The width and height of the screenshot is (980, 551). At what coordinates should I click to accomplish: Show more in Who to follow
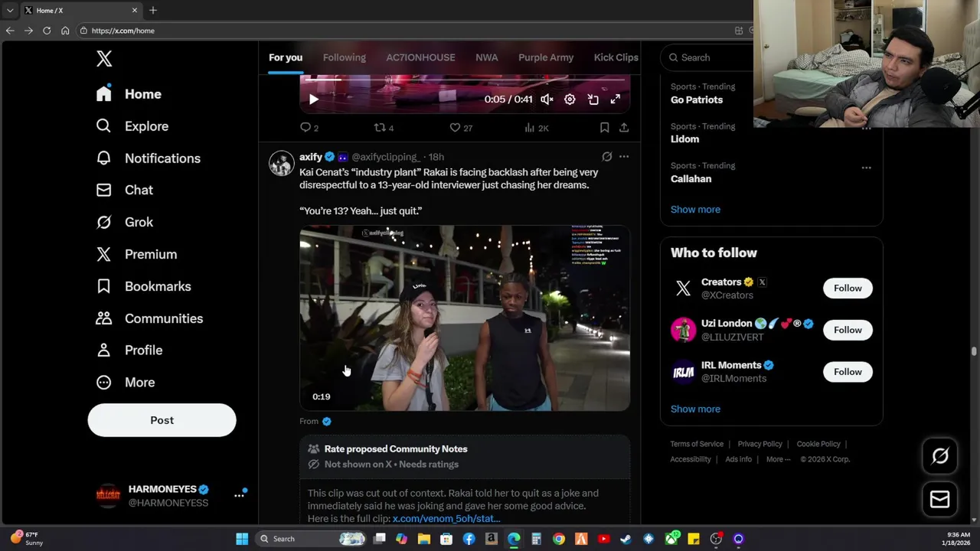click(695, 409)
